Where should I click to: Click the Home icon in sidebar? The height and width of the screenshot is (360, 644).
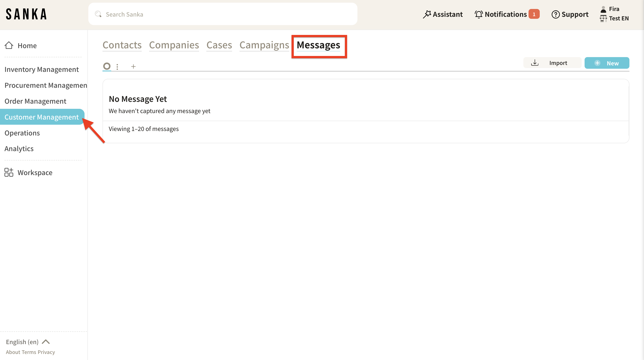9,45
